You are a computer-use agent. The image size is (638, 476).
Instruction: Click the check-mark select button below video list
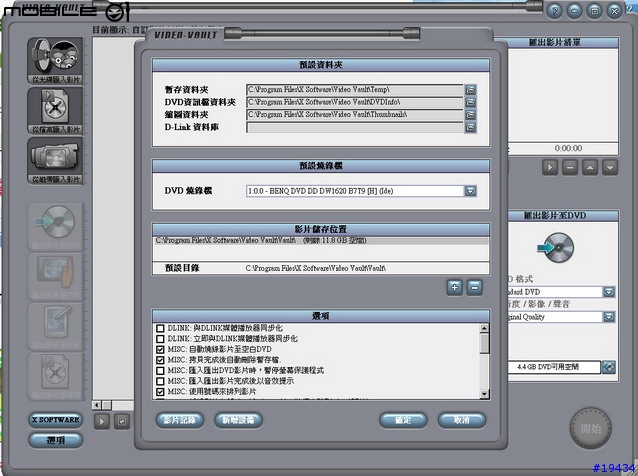click(x=122, y=421)
